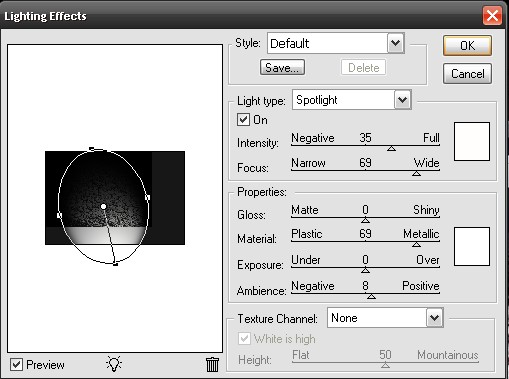Uncheck the light On checkbox

pyautogui.click(x=243, y=119)
